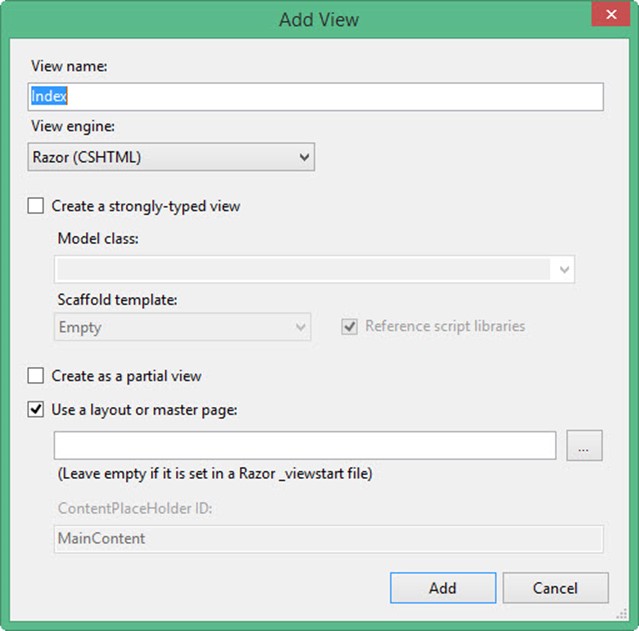Click the View name input field
Image resolution: width=639 pixels, height=631 pixels.
pos(315,97)
